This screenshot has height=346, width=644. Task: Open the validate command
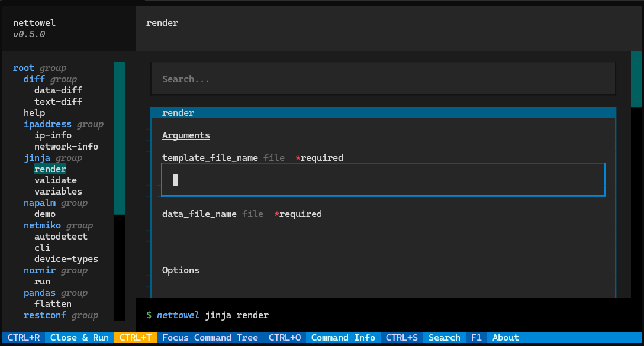point(56,180)
